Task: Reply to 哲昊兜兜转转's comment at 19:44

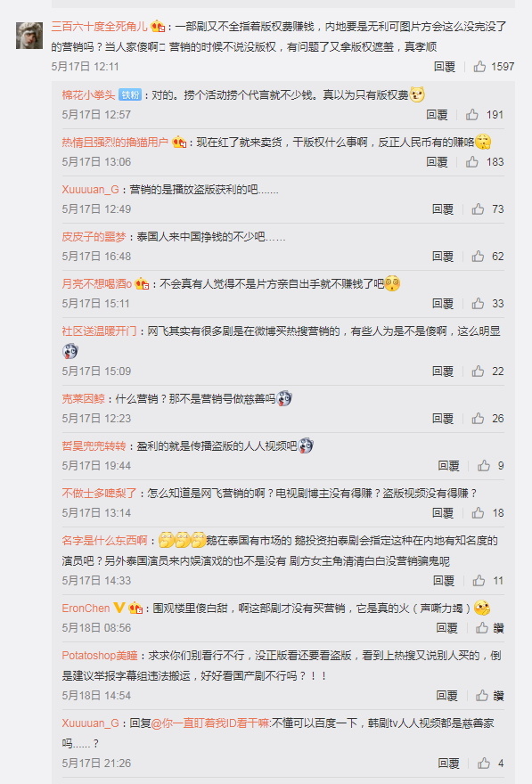Action: coord(448,465)
